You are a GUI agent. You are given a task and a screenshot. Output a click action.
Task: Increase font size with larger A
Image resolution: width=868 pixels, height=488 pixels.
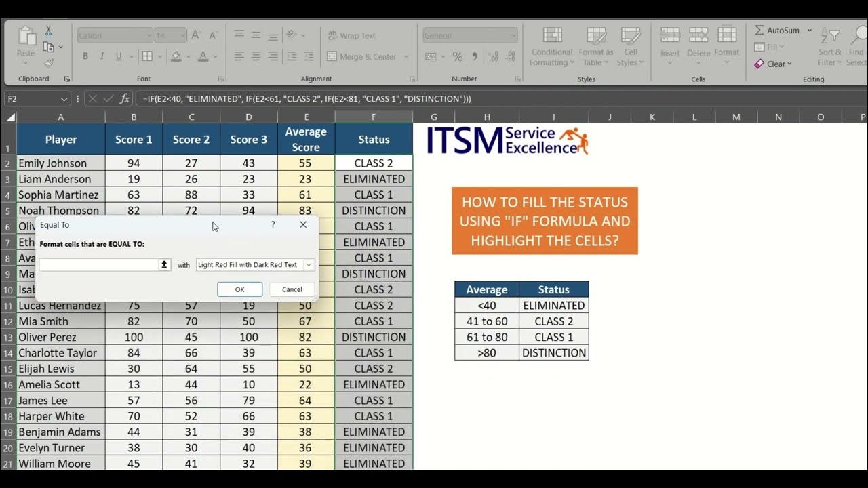[x=196, y=35]
